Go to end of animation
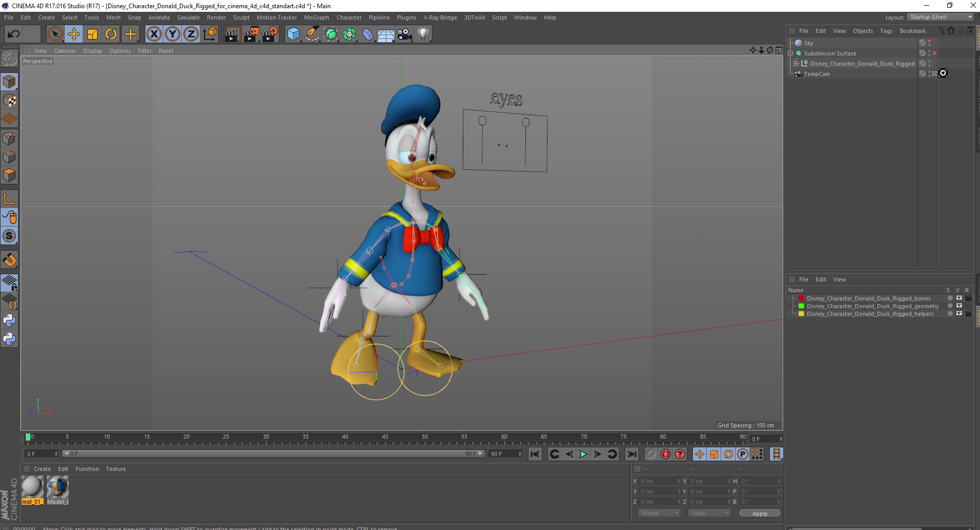 [x=632, y=454]
